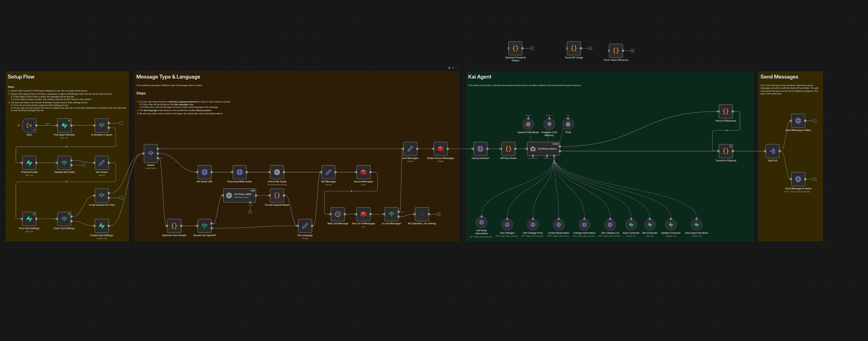Click the Split Out node
Screen dimensions: 868x341
772,151
